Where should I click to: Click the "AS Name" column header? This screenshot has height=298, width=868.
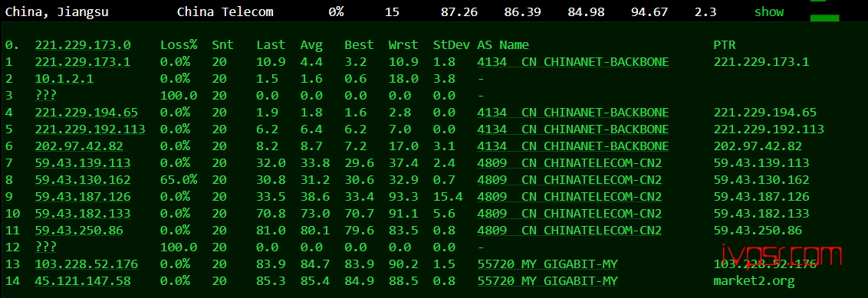click(x=503, y=45)
